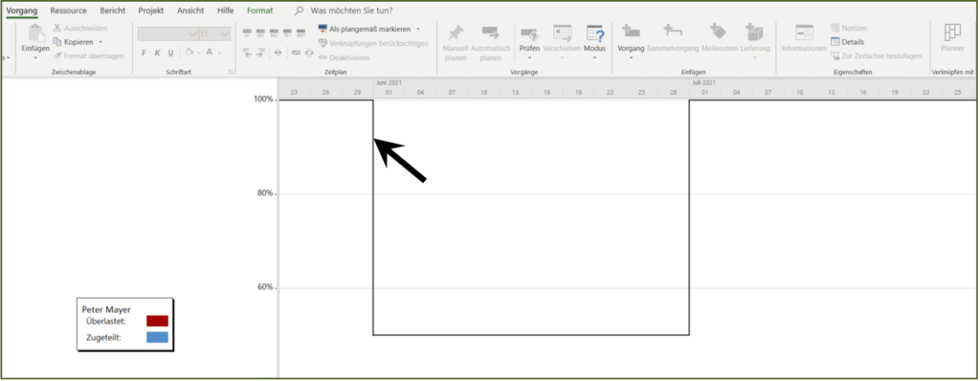Open the Als planmäßig markieren dropdown arrow
The width and height of the screenshot is (980, 381).
[x=418, y=29]
